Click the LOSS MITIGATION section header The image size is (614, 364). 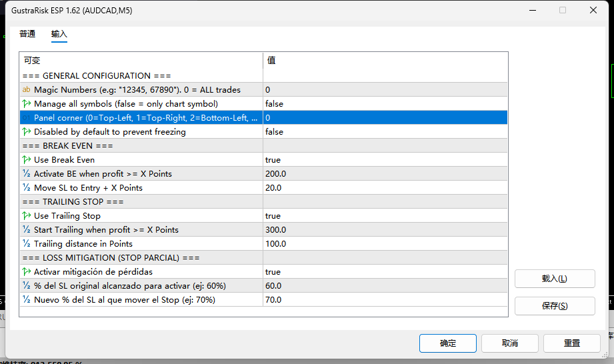click(x=111, y=257)
